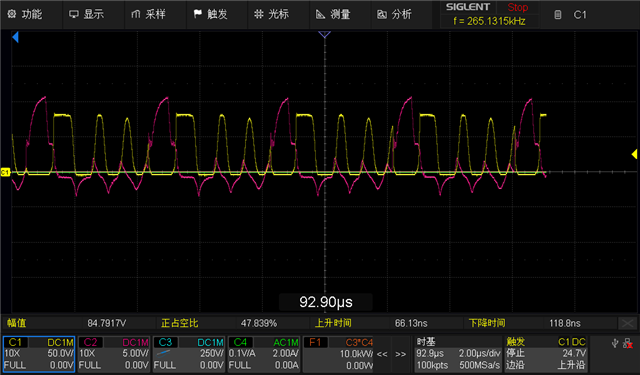This screenshot has height=375, width=640.
Task: Open the F1 math channel box
Action: coord(338,354)
